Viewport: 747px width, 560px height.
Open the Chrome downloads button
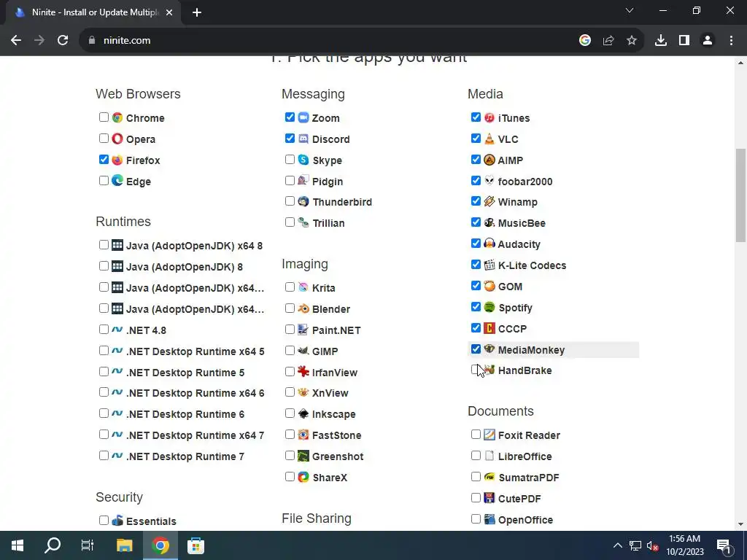(661, 41)
